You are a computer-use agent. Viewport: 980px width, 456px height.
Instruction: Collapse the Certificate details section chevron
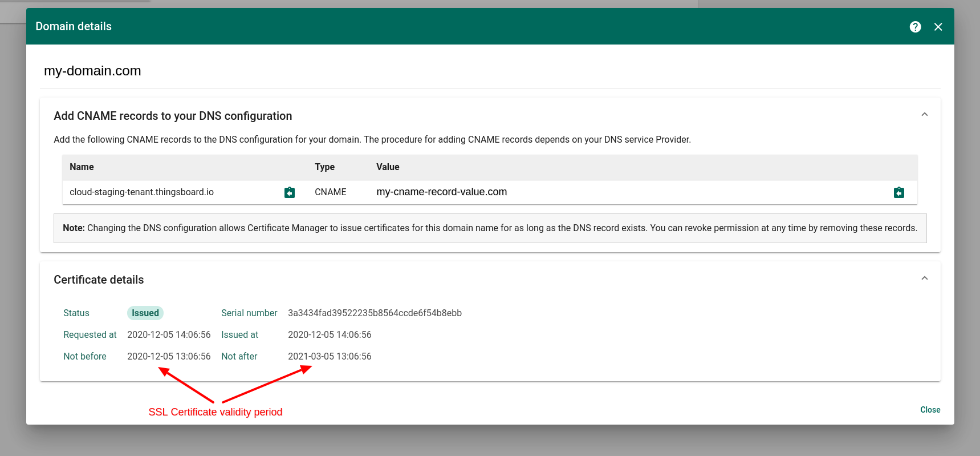pos(924,279)
